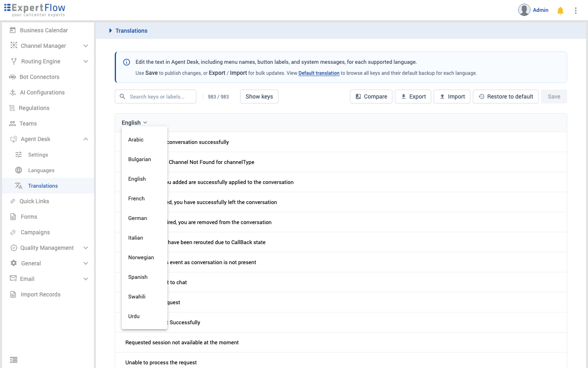
Task: Open Languages under Agent Desk
Action: [41, 170]
